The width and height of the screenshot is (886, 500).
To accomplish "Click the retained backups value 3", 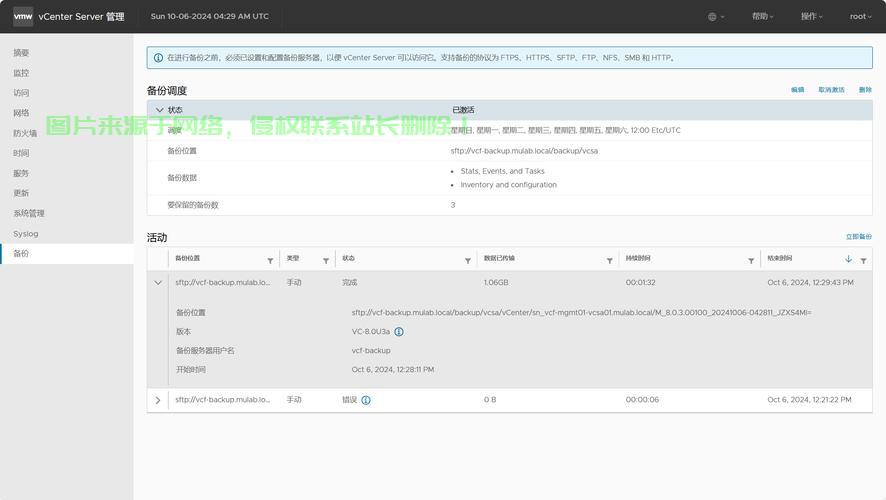I will (453, 205).
